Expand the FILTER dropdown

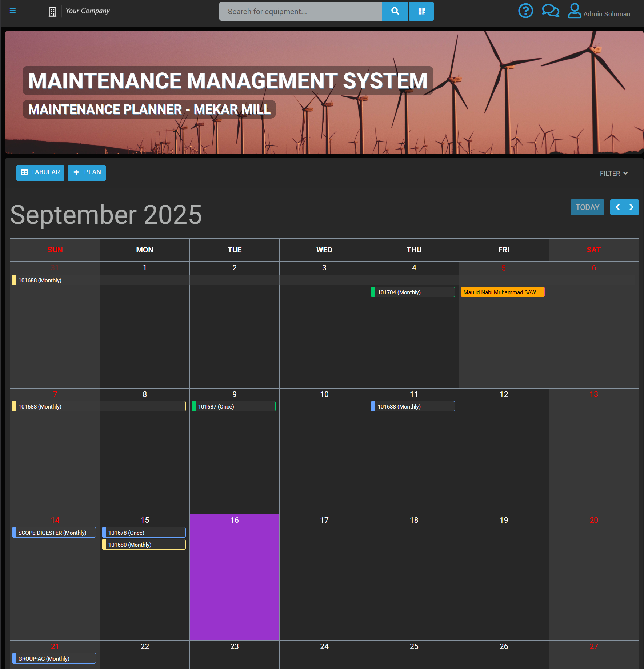613,174
